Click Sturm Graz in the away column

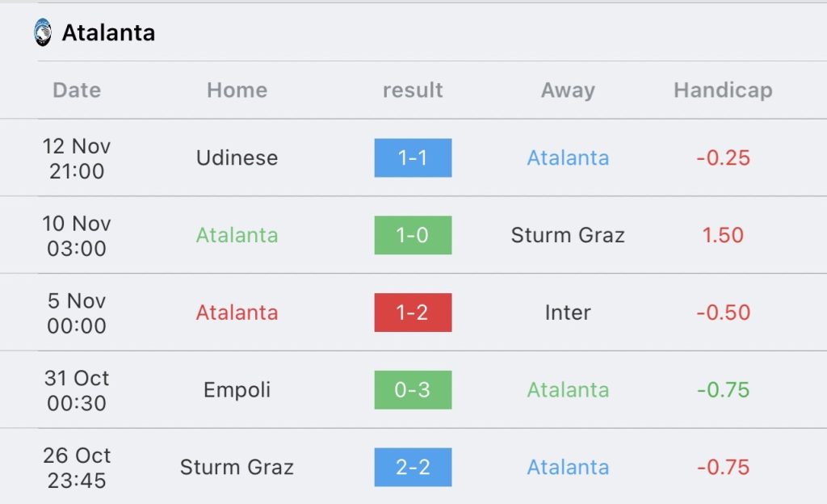coord(568,235)
